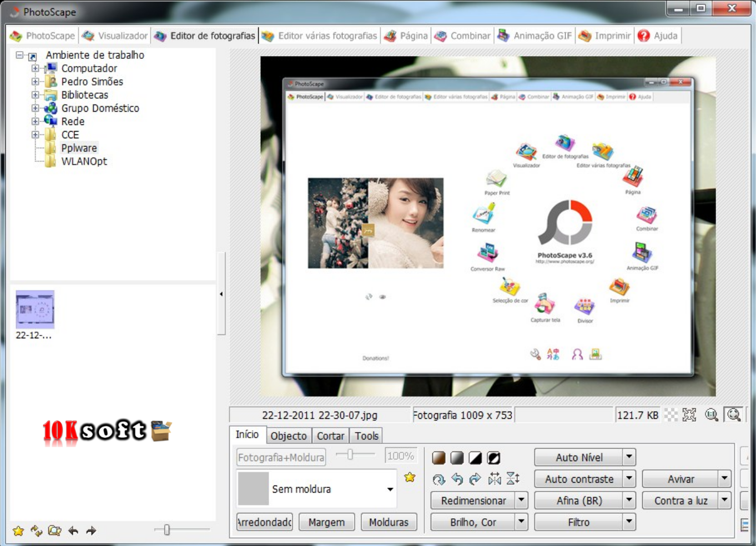The image size is (756, 546).
Task: Click the 1:1 actual size zoom icon
Action: click(712, 415)
